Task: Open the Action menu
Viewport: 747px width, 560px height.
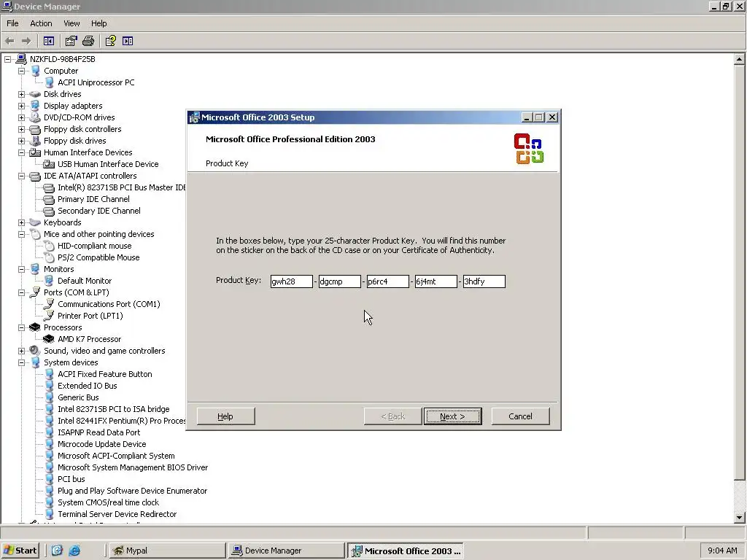Action: pyautogui.click(x=41, y=23)
